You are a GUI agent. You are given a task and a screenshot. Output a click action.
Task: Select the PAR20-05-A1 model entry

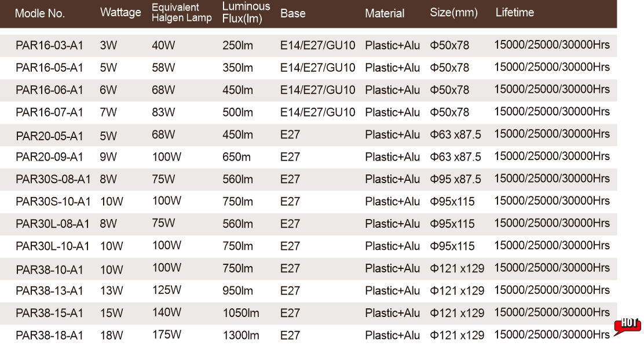click(50, 136)
